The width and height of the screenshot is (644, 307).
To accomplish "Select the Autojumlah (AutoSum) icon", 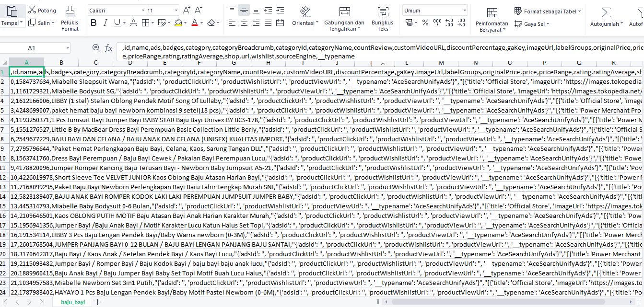I will 606,14.
